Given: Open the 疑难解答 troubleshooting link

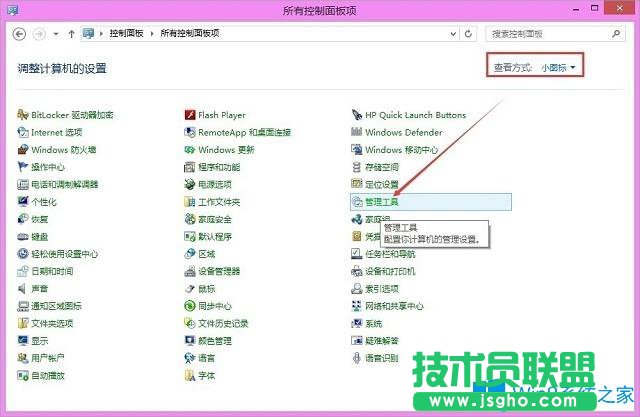Looking at the screenshot, I should coord(382,341).
